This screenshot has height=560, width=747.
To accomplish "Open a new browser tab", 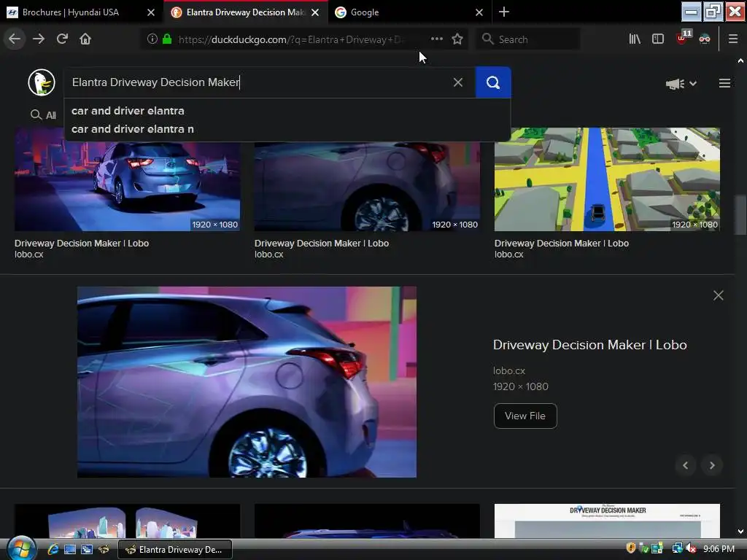I will click(x=503, y=12).
